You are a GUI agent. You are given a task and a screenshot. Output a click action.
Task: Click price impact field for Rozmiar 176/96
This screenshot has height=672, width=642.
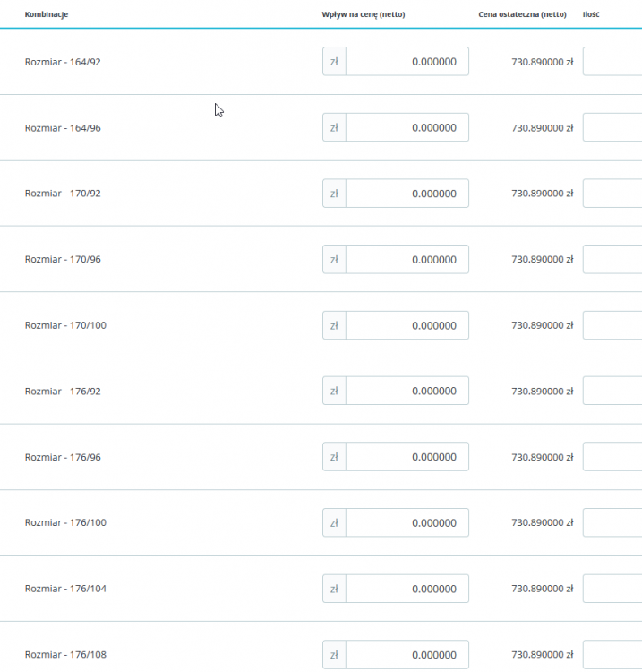pyautogui.click(x=407, y=457)
